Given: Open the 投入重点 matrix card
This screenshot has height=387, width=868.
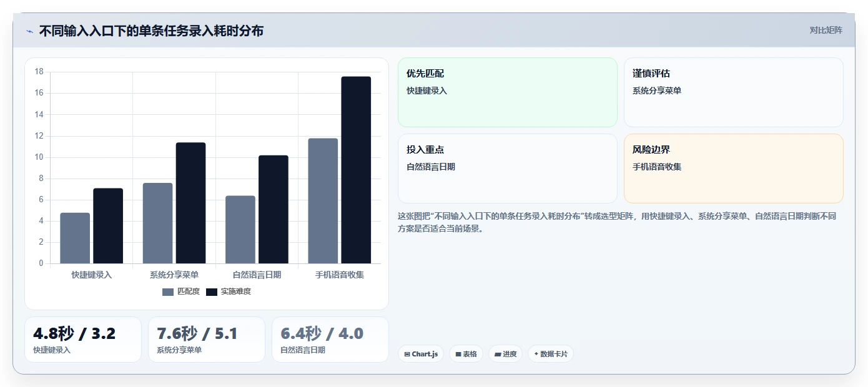Looking at the screenshot, I should click(507, 169).
